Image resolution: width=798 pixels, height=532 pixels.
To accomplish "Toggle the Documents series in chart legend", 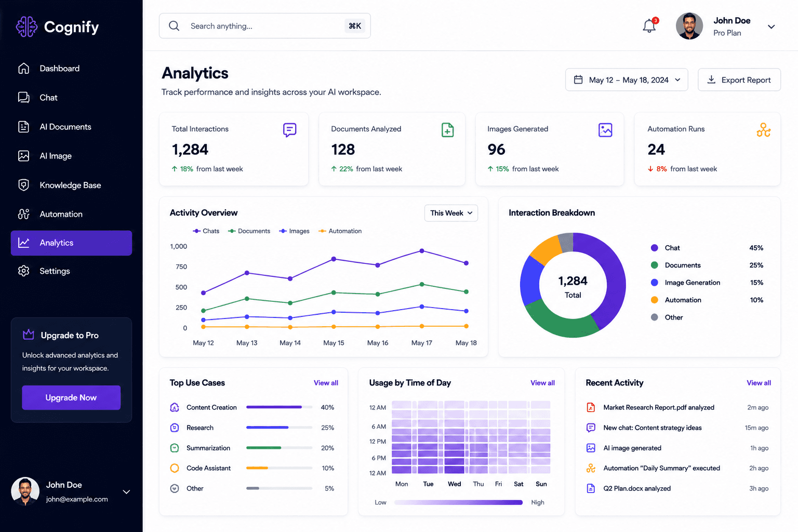I will [x=249, y=231].
